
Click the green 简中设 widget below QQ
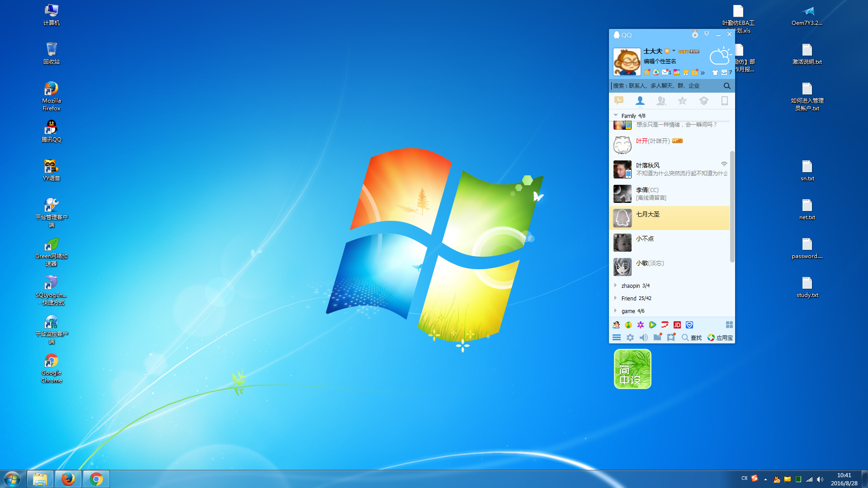632,369
